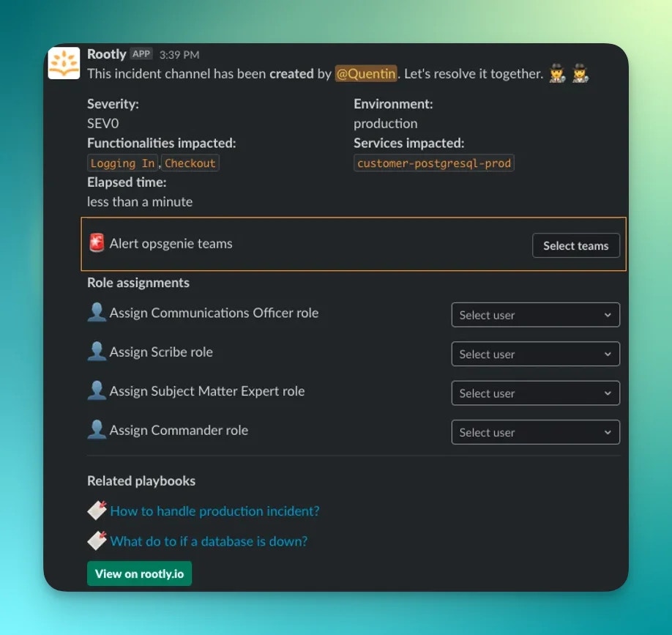672x635 pixels.
Task: Click the tag icon beside production incident playbook
Action: click(x=97, y=510)
